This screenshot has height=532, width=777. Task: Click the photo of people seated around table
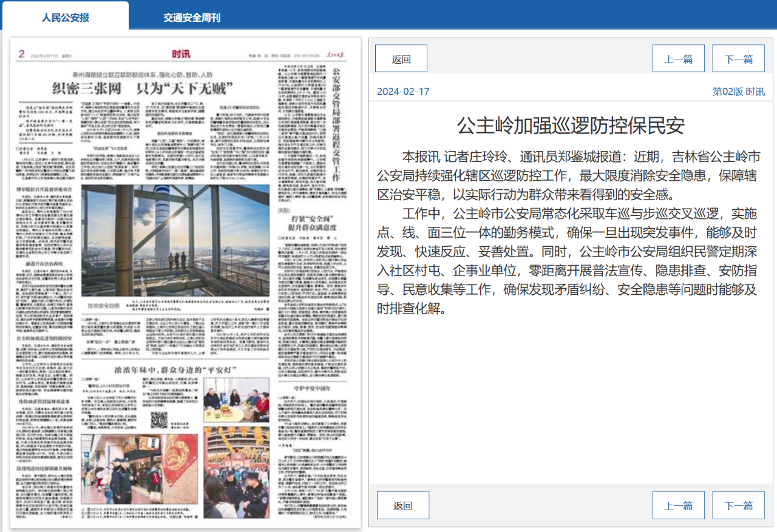[236, 400]
